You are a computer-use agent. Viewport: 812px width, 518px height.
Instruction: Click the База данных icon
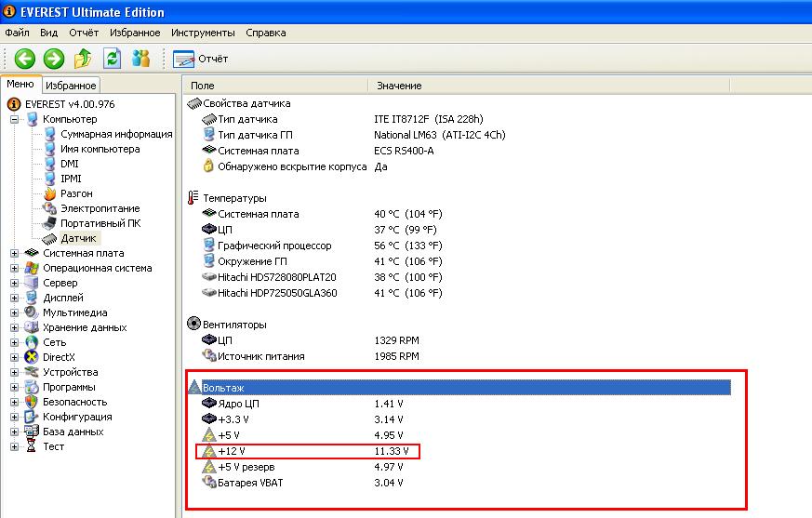tap(32, 431)
